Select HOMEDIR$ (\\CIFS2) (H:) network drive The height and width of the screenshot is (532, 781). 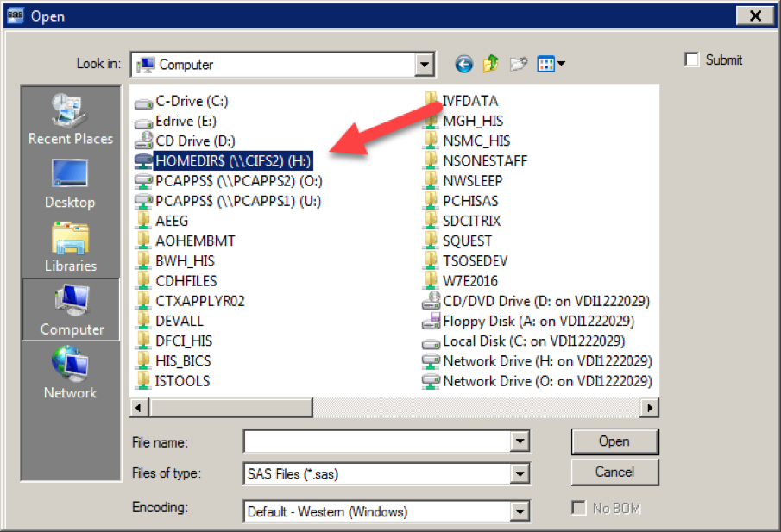coord(224,161)
